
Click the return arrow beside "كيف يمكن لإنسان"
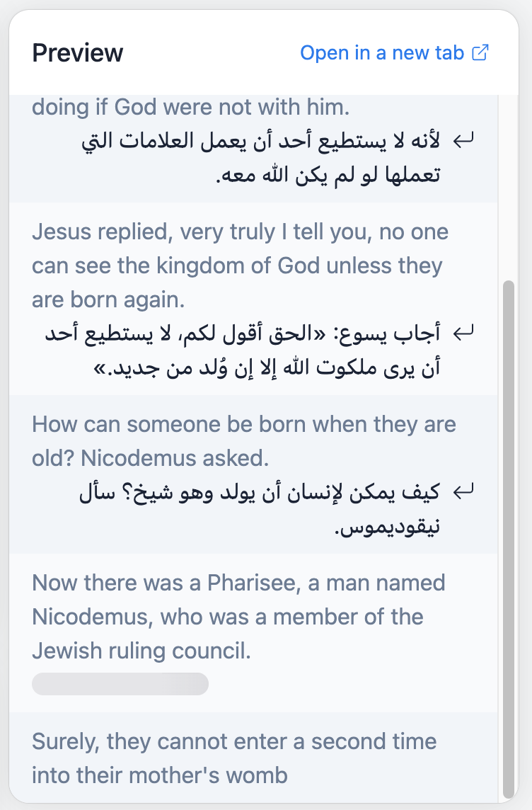(463, 491)
